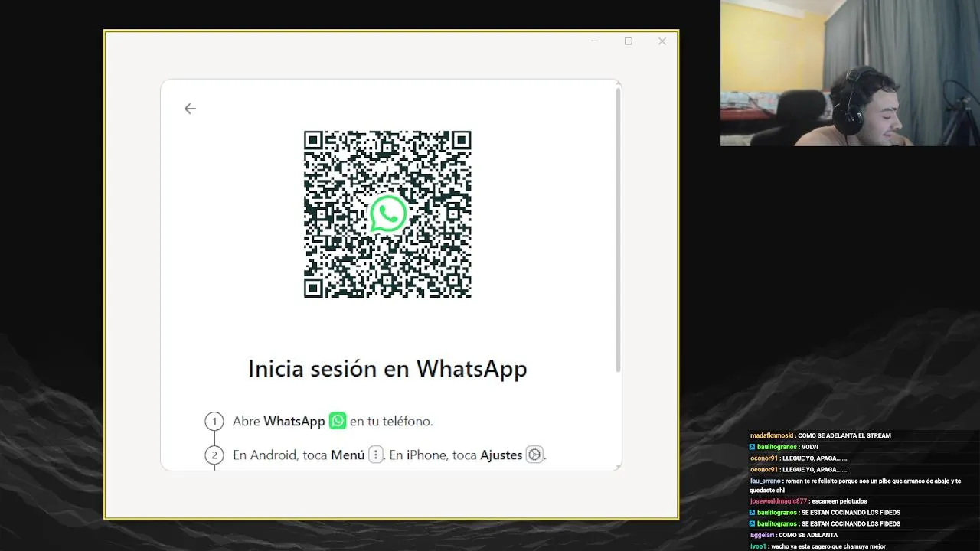Close the WhatsApp window
Viewport: 980px width, 551px height.
pyautogui.click(x=662, y=41)
